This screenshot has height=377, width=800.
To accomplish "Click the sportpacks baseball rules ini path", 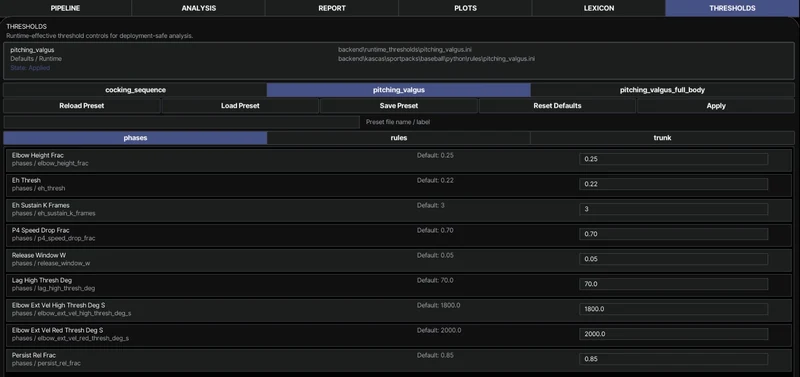I will (436, 59).
